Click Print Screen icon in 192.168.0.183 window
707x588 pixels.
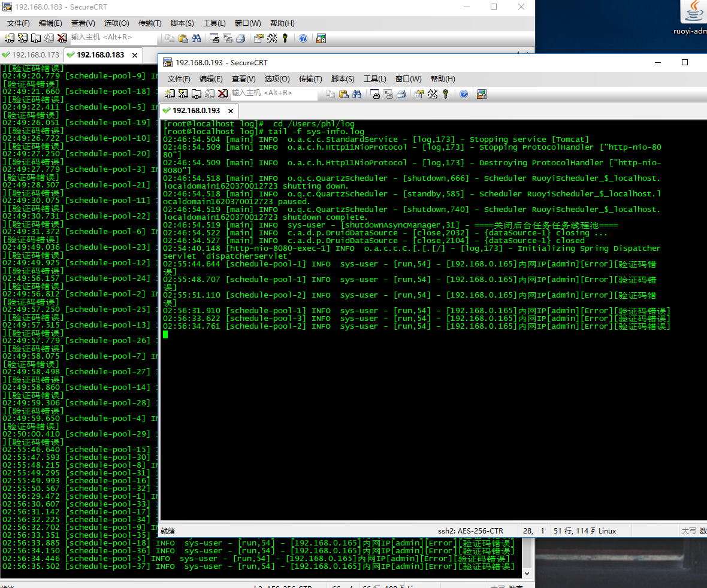pyautogui.click(x=214, y=38)
